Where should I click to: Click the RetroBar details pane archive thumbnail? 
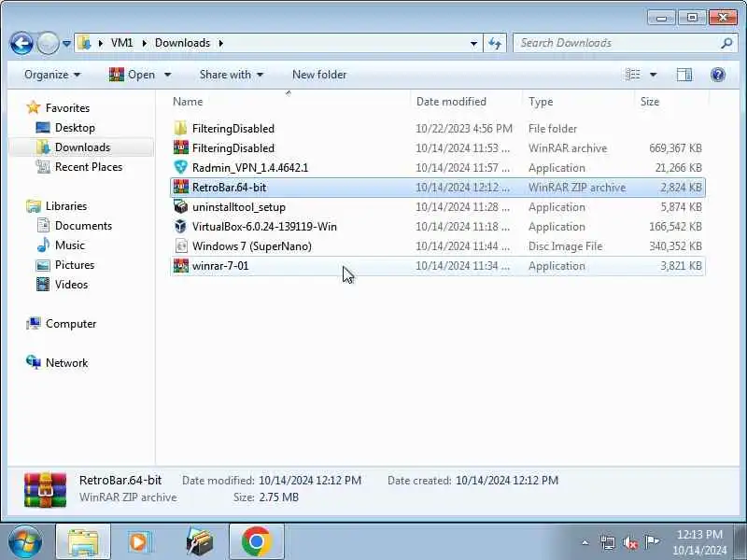45,489
